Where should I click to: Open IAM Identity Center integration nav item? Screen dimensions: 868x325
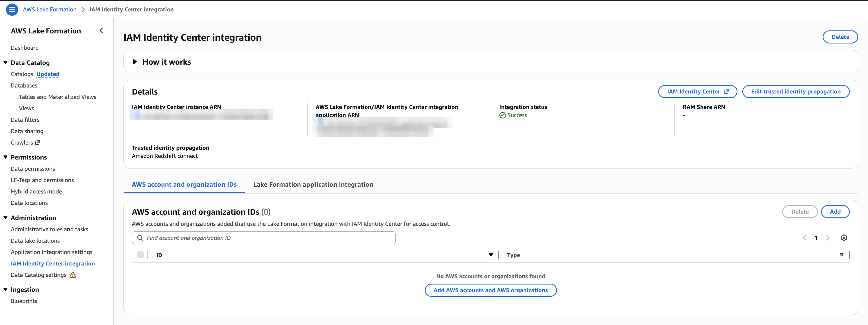coord(53,264)
